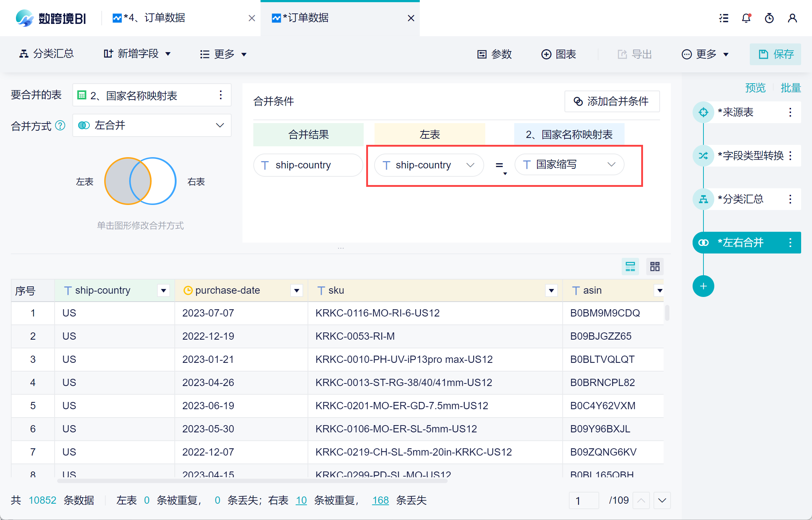Click help icon beside 合并方式
Screen dimensions: 812x520
pos(60,126)
